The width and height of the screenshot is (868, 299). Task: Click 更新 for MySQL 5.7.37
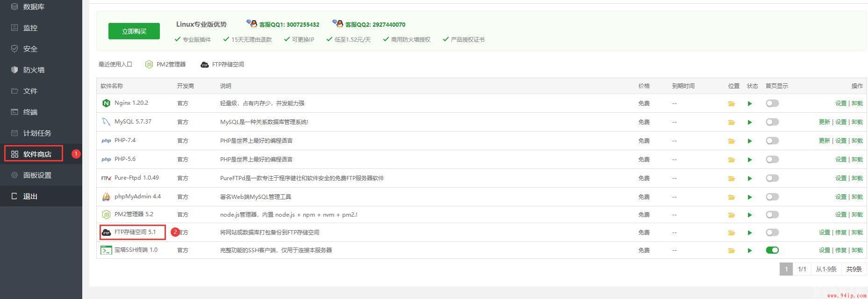tap(824, 122)
